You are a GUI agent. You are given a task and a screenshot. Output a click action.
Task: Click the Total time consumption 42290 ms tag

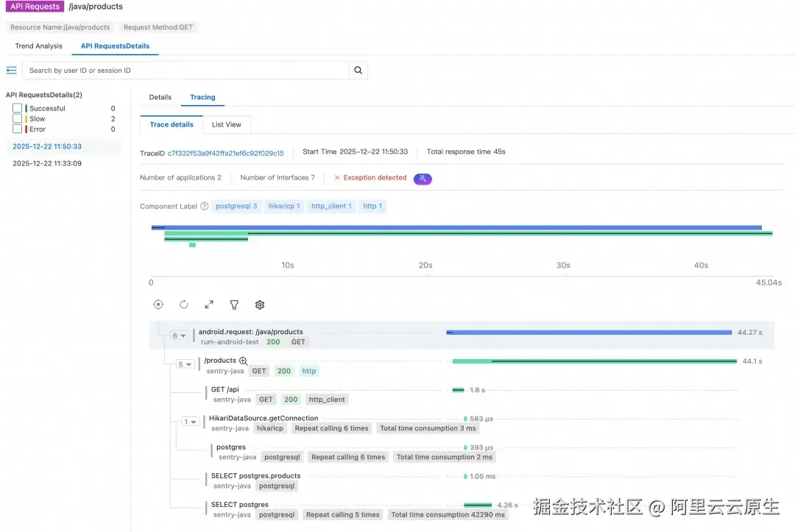pyautogui.click(x=448, y=515)
